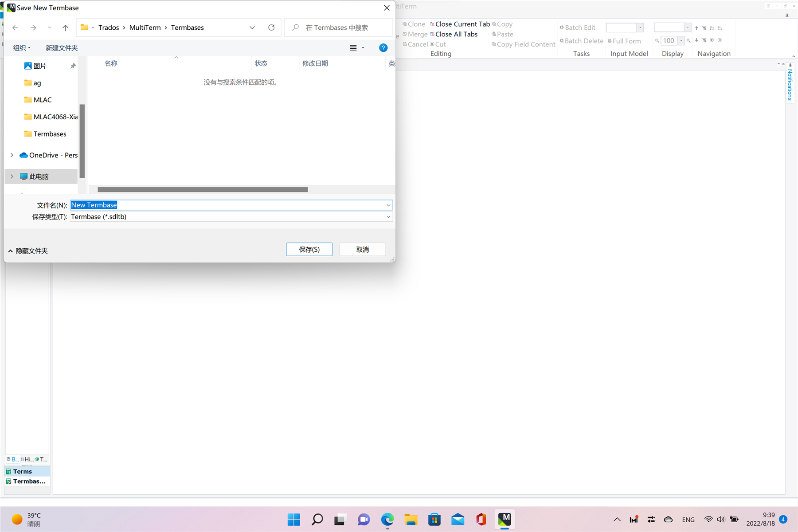The height and width of the screenshot is (532, 798).
Task: Click Cut in the Editing group
Action: pyautogui.click(x=438, y=44)
